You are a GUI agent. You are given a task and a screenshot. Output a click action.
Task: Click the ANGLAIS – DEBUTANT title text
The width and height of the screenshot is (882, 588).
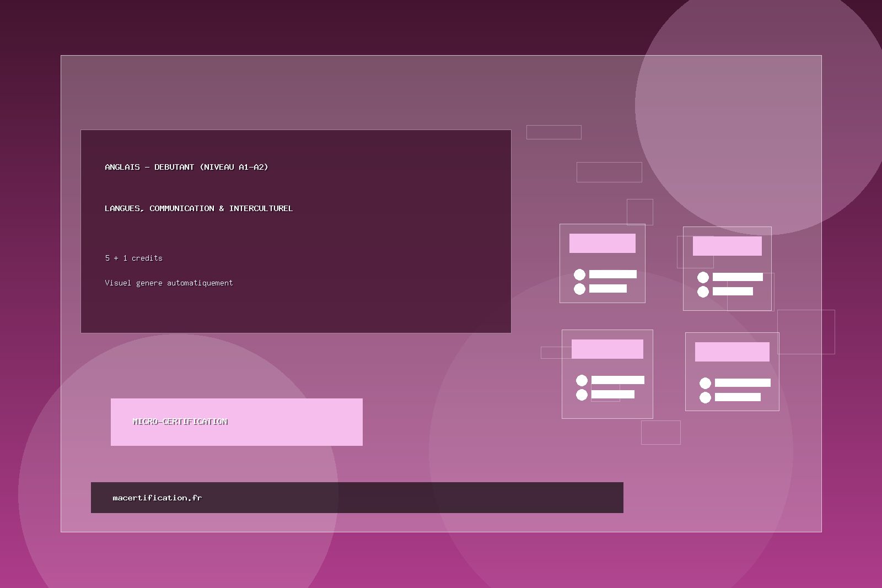click(x=186, y=167)
